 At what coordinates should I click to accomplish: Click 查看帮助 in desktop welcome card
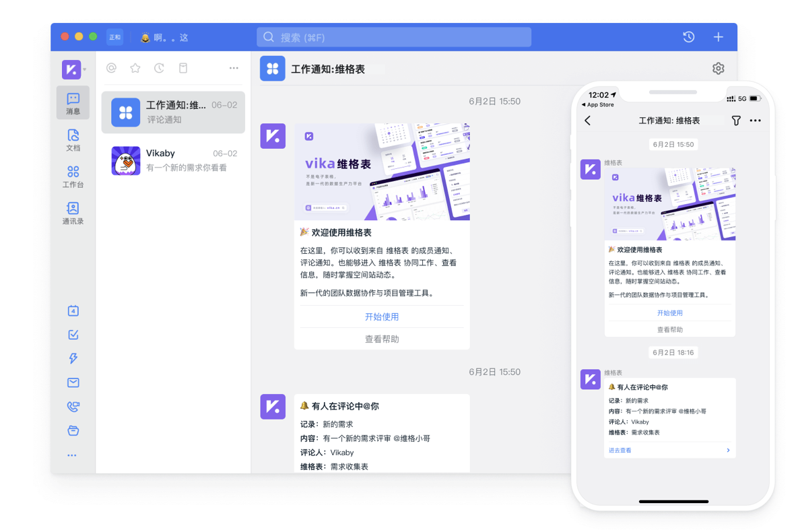(382, 339)
